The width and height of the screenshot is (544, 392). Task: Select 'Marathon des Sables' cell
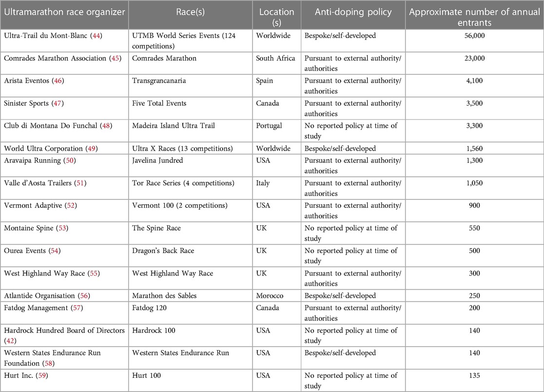point(191,296)
